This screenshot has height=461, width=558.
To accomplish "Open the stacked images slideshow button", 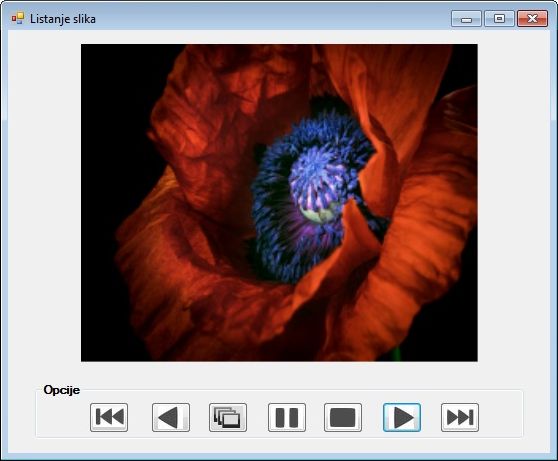I will tap(228, 417).
